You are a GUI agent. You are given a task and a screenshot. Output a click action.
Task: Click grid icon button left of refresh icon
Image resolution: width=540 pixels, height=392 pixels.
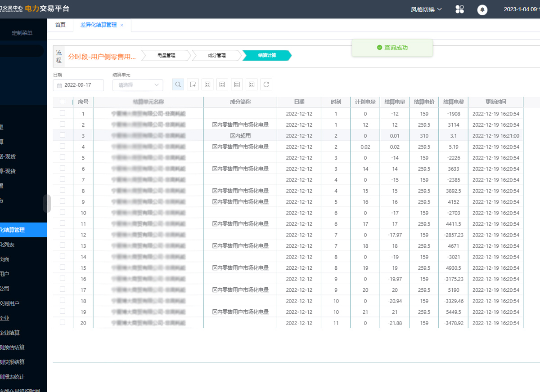pyautogui.click(x=252, y=84)
